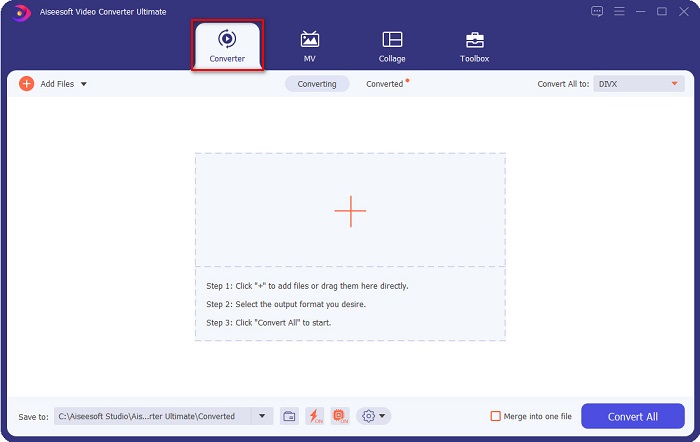
Task: Toggle the lightning high-speed conversion icon
Action: click(315, 416)
